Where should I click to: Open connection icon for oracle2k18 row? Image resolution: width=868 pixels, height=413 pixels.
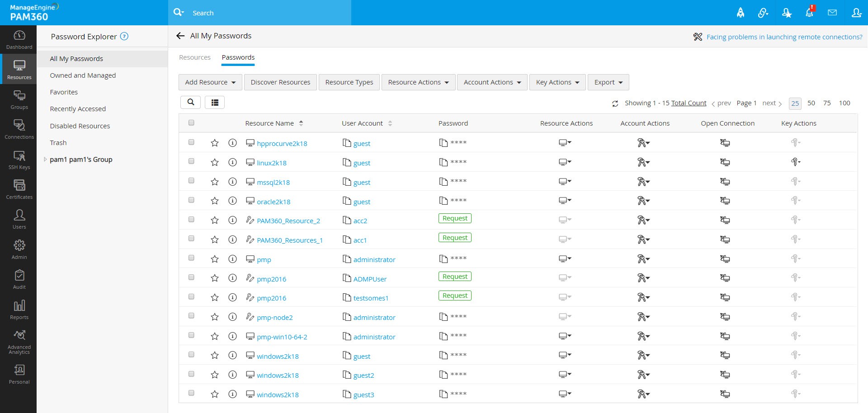725,201
